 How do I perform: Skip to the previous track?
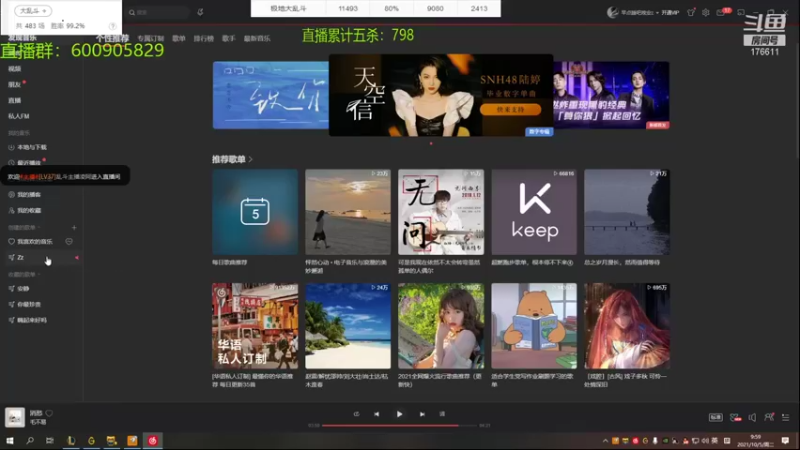[x=377, y=414]
